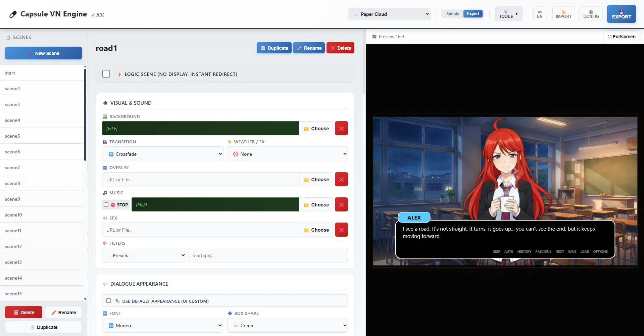Viewport: 644px width, 336px height.
Task: Enable the Logic Scene checkbox
Action: pyautogui.click(x=106, y=74)
